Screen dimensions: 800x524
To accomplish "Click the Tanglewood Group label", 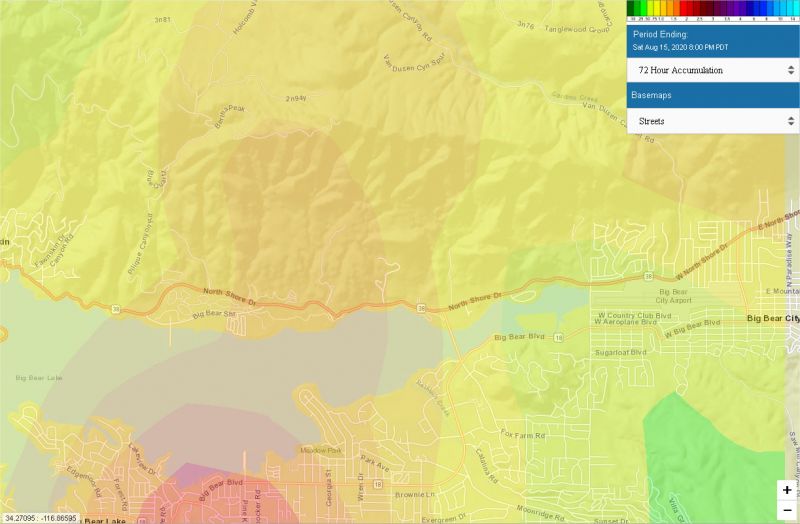I will pyautogui.click(x=578, y=29).
